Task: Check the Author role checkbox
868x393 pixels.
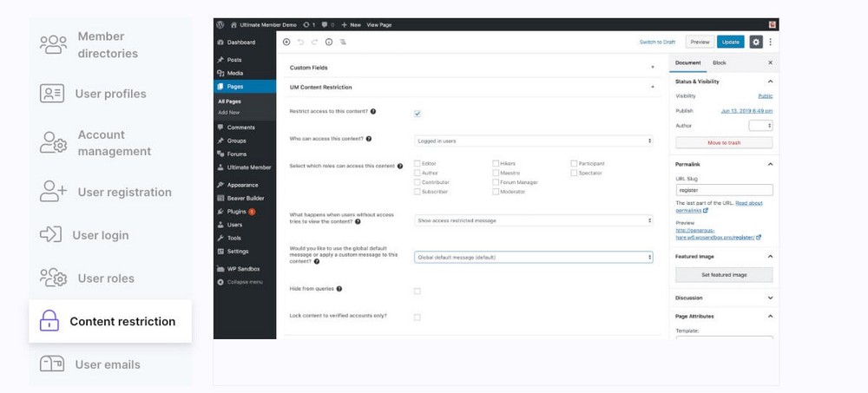Action: 417,174
